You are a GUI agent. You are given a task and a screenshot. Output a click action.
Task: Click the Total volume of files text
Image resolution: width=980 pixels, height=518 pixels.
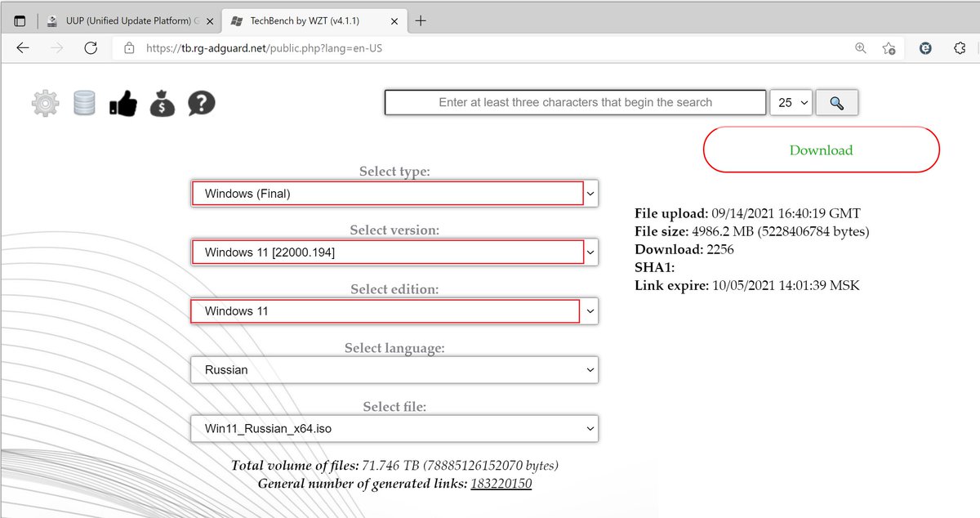tap(394, 466)
